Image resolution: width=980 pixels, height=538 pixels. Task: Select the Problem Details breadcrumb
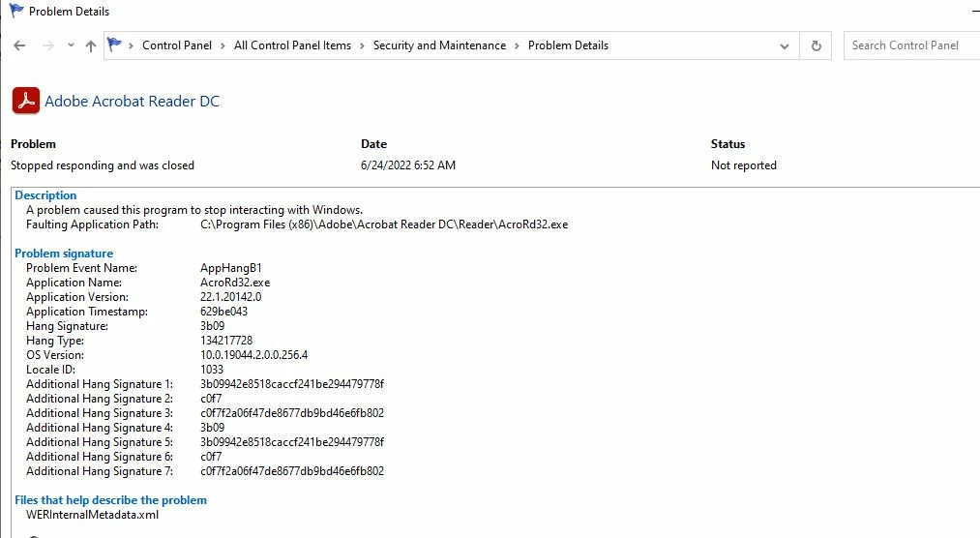click(568, 45)
